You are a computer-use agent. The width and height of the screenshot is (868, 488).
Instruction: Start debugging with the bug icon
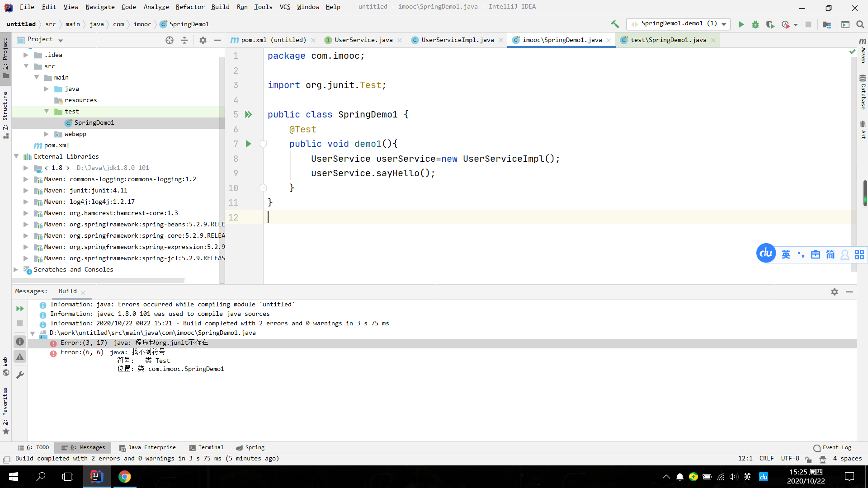coord(755,24)
